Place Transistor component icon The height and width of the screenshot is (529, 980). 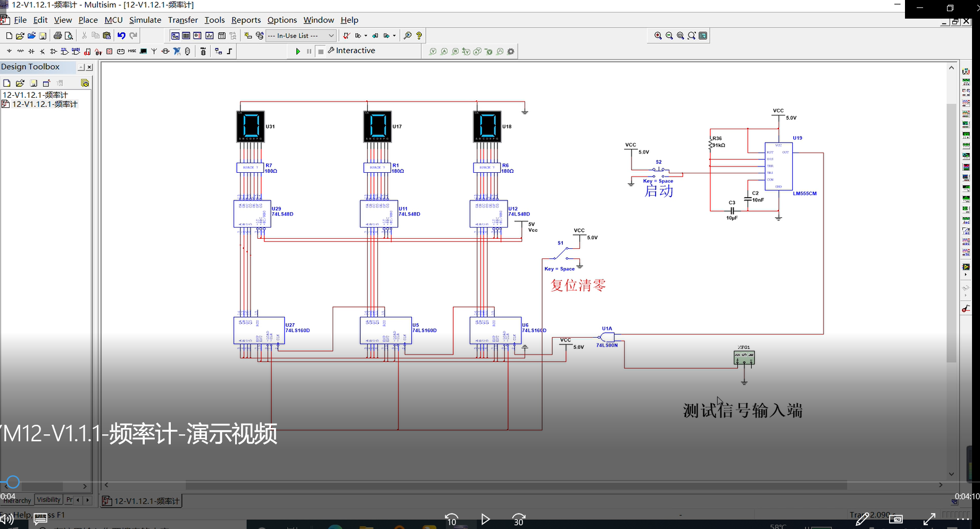(43, 51)
